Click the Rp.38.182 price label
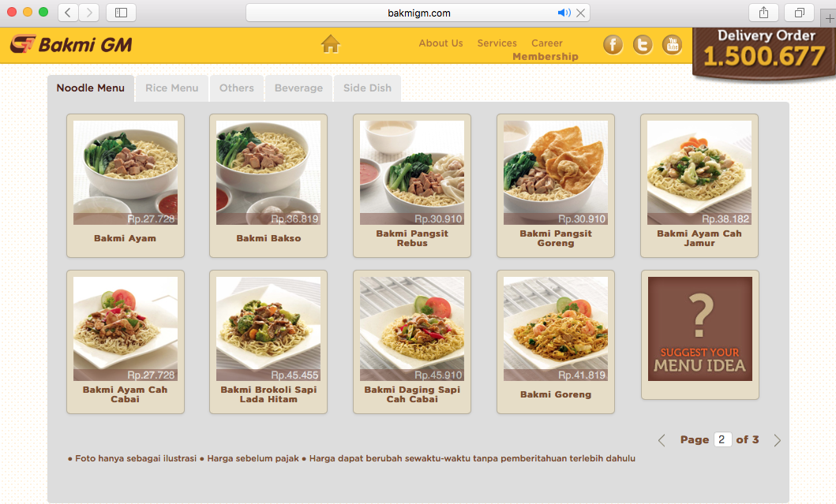Viewport: 836px width, 504px height. [725, 219]
